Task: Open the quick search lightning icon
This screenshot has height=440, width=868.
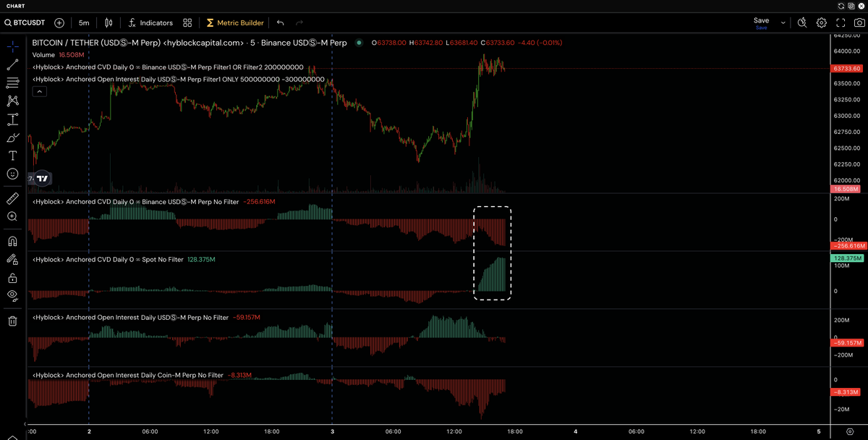Action: pyautogui.click(x=802, y=23)
